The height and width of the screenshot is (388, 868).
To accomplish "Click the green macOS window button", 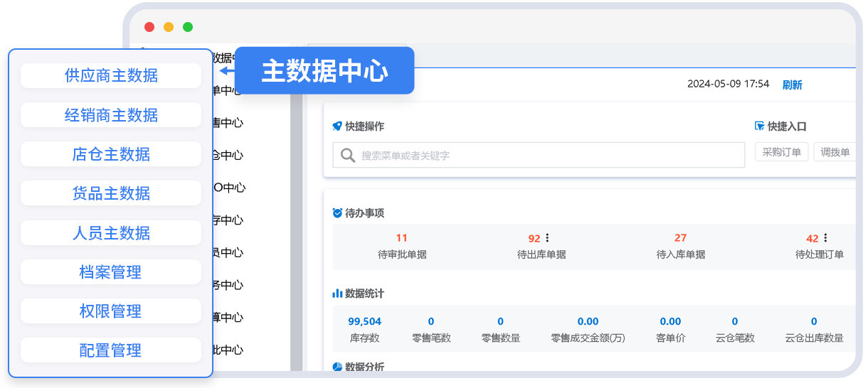I will click(188, 27).
